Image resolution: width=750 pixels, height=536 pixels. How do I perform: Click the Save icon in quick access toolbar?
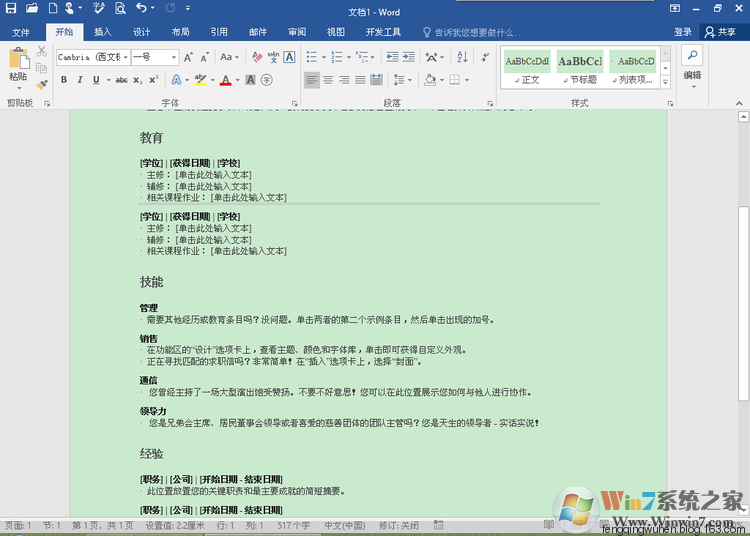point(12,8)
